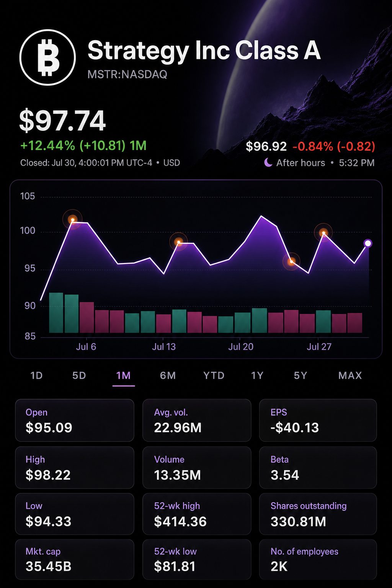Click the white endpoint dot on chart line
The width and height of the screenshot is (392, 588).
coord(368,243)
